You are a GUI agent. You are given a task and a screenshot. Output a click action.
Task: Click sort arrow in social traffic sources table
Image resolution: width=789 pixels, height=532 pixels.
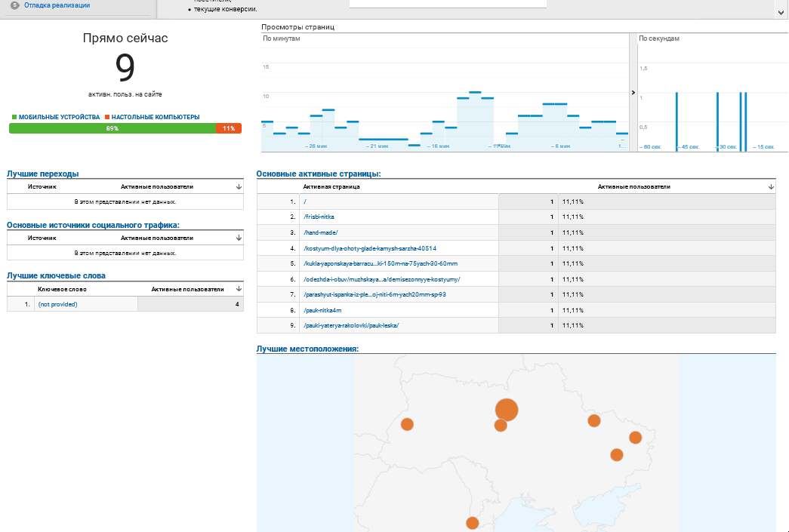pos(239,238)
